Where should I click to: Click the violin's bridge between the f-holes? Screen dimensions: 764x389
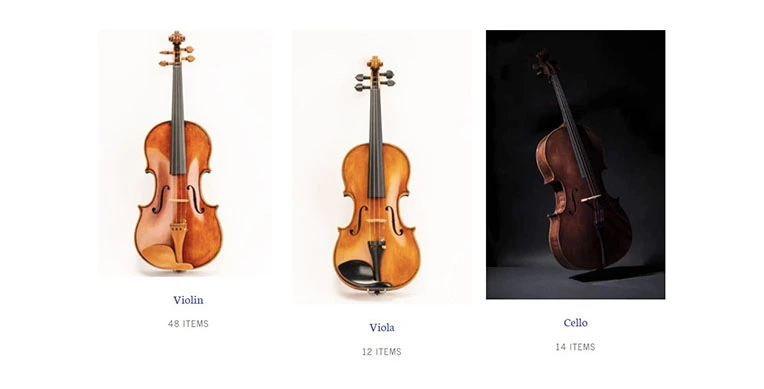[x=178, y=200]
